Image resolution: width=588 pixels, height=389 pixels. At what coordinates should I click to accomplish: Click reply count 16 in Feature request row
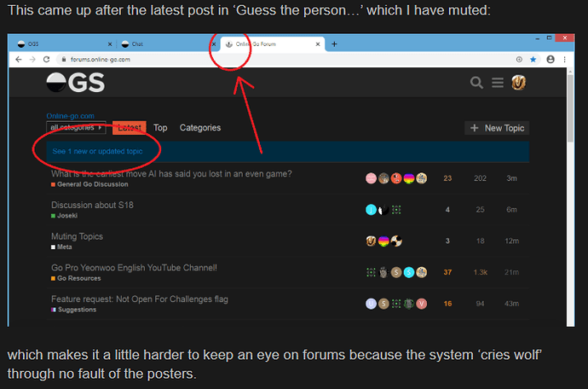(447, 304)
